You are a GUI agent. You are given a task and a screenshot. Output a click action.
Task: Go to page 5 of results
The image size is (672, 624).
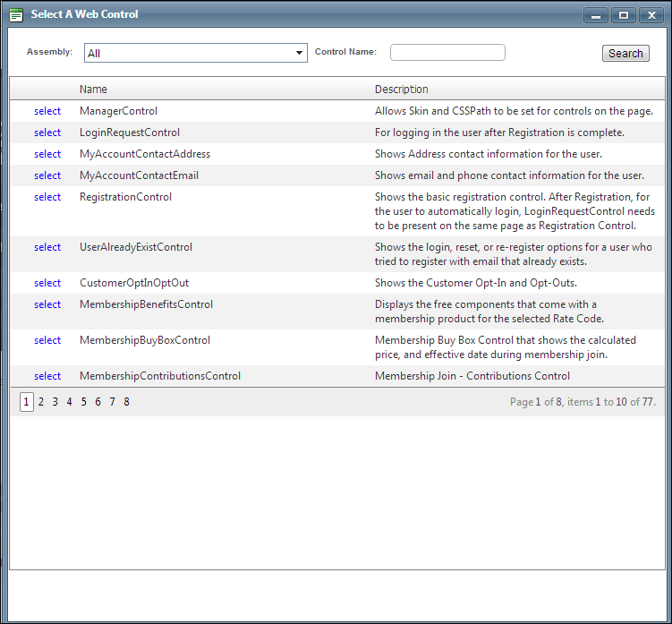click(83, 402)
